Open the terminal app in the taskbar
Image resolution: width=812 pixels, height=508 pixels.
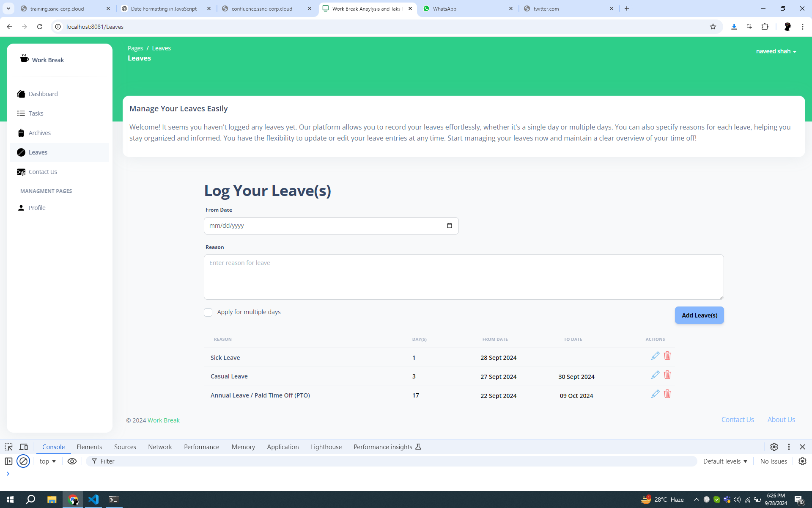(x=114, y=500)
